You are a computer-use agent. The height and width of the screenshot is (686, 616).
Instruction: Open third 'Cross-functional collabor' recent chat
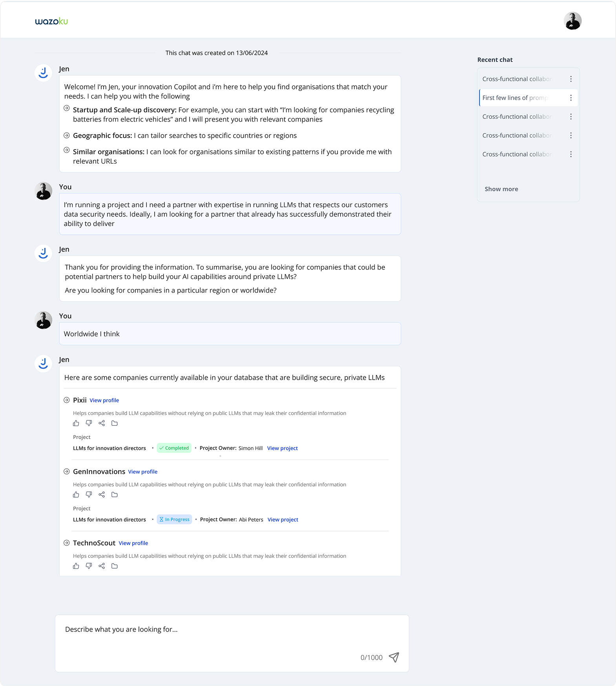click(517, 116)
